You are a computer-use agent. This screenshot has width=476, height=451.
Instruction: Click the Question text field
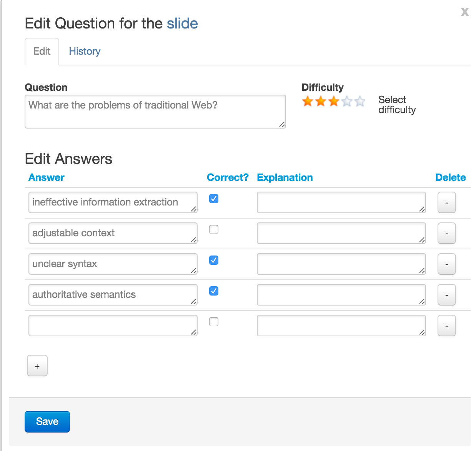[155, 112]
